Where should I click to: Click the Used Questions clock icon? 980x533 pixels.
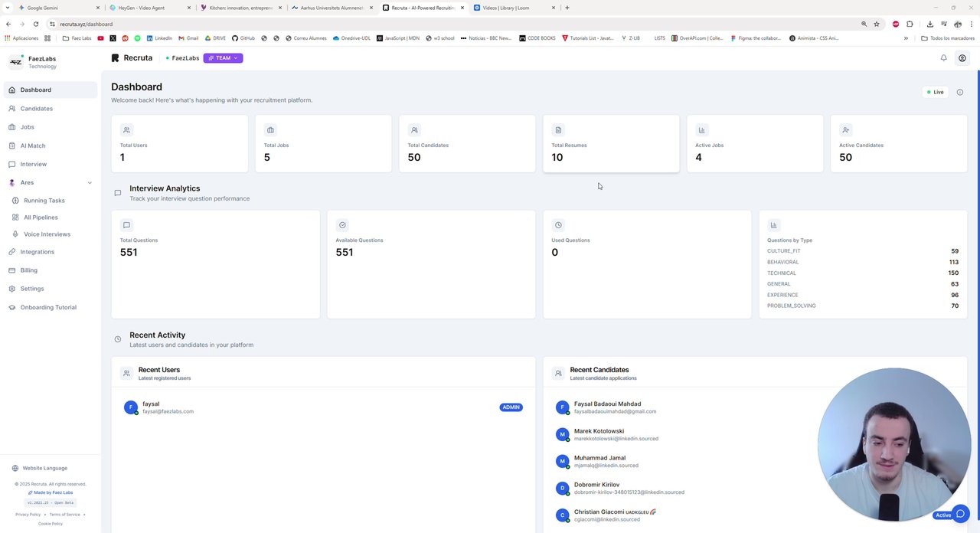click(x=558, y=225)
